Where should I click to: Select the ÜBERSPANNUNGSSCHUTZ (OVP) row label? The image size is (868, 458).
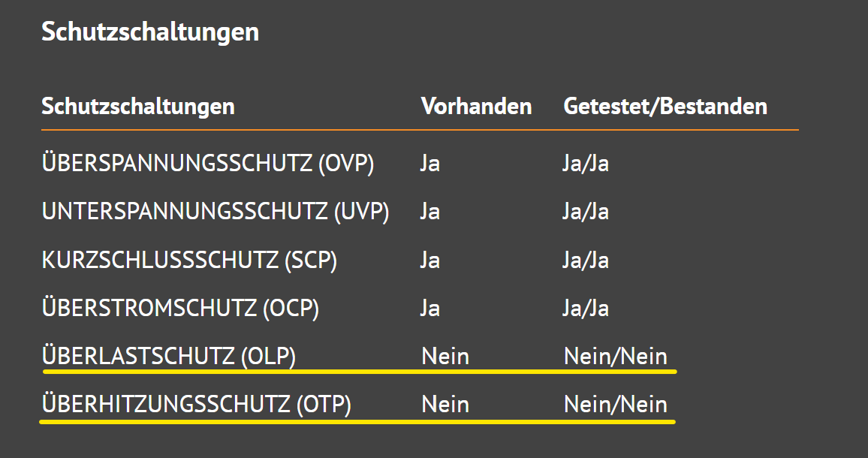click(207, 163)
